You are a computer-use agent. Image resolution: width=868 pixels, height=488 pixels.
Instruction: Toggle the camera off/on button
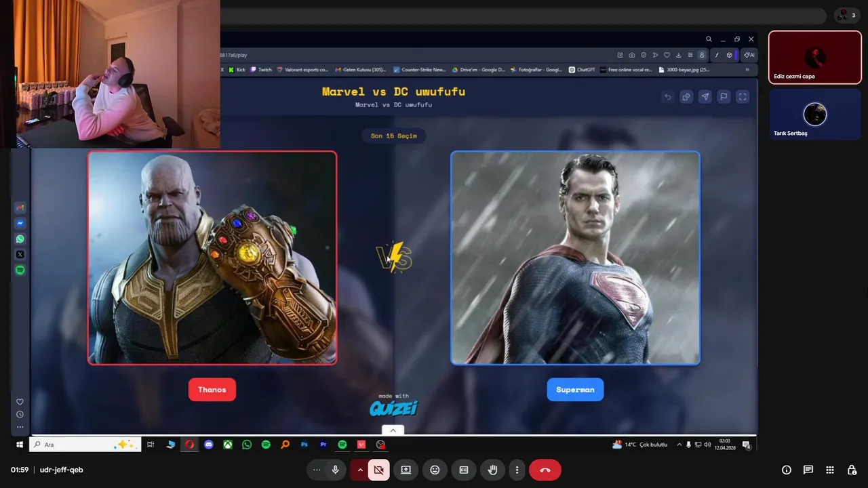[379, 470]
